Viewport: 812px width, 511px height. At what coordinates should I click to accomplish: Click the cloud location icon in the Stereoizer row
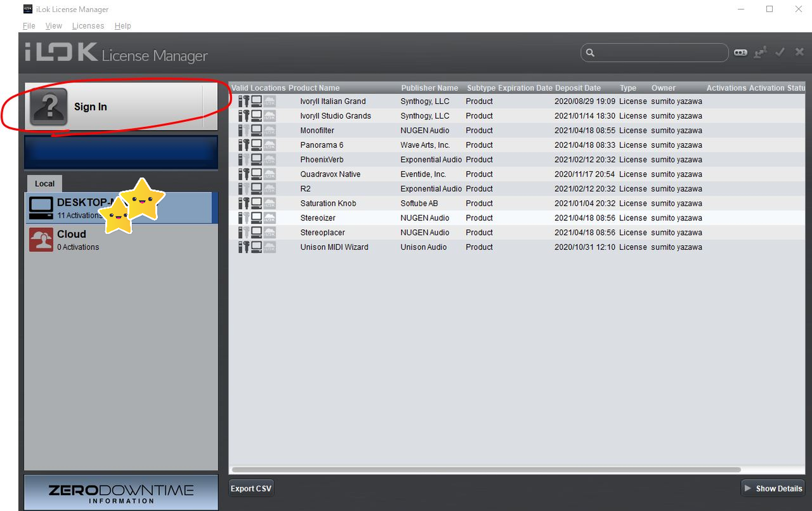(270, 218)
